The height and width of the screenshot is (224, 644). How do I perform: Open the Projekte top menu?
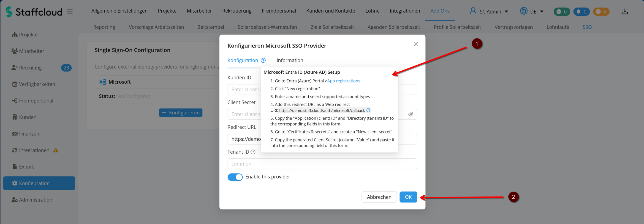(x=167, y=11)
